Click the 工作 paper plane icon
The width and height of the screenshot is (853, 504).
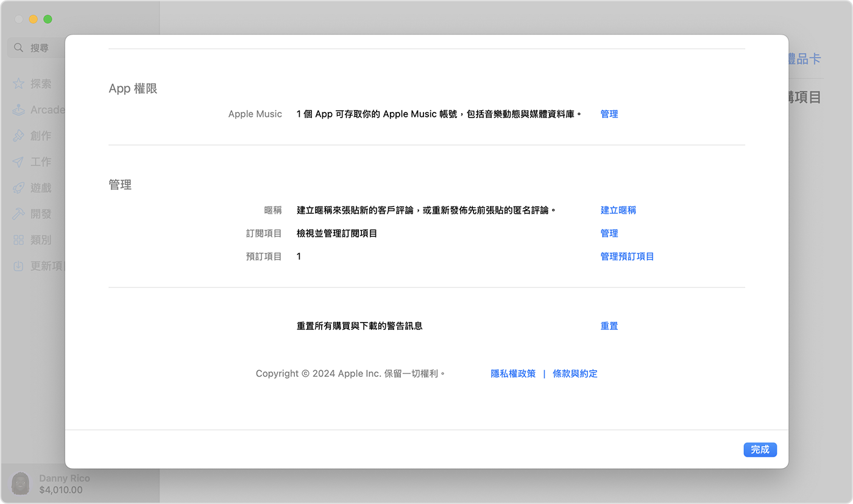19,162
